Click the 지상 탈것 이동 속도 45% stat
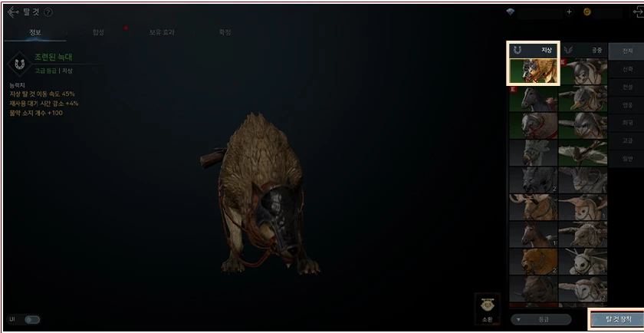This screenshot has width=644, height=333. [x=42, y=94]
